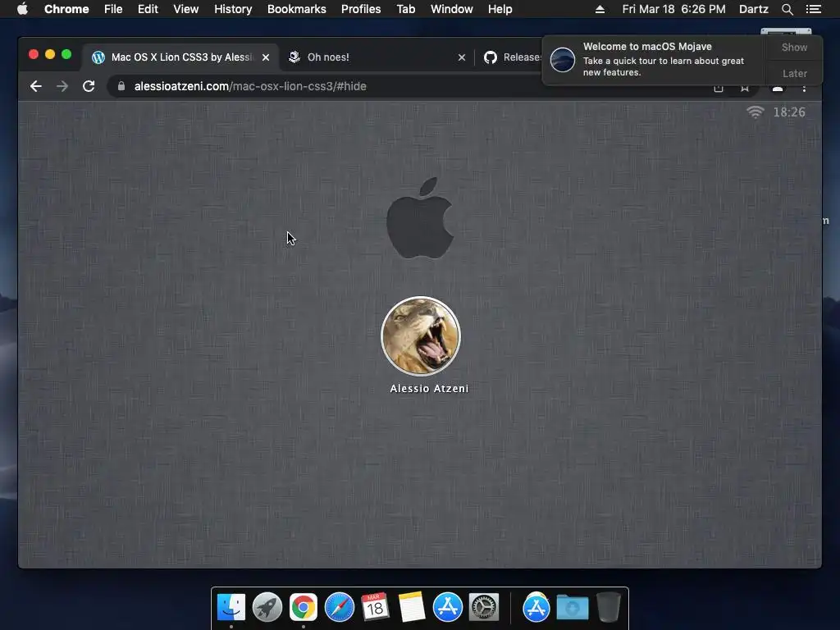Open the Bookmarks menu
840x630 pixels.
click(x=297, y=9)
